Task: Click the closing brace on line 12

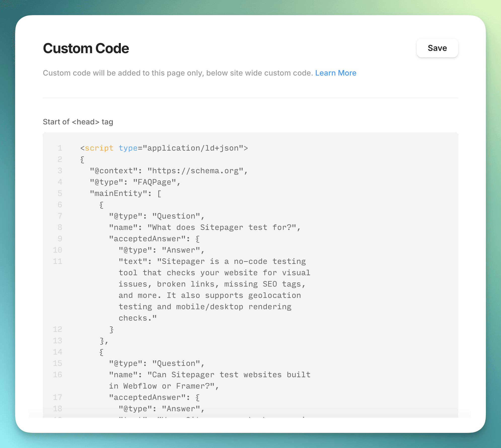Action: pos(111,329)
